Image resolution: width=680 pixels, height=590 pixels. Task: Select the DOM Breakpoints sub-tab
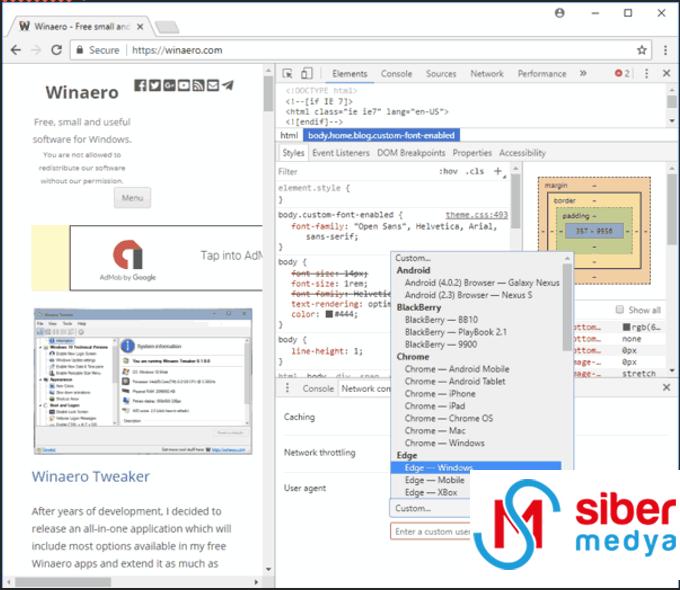(x=411, y=153)
